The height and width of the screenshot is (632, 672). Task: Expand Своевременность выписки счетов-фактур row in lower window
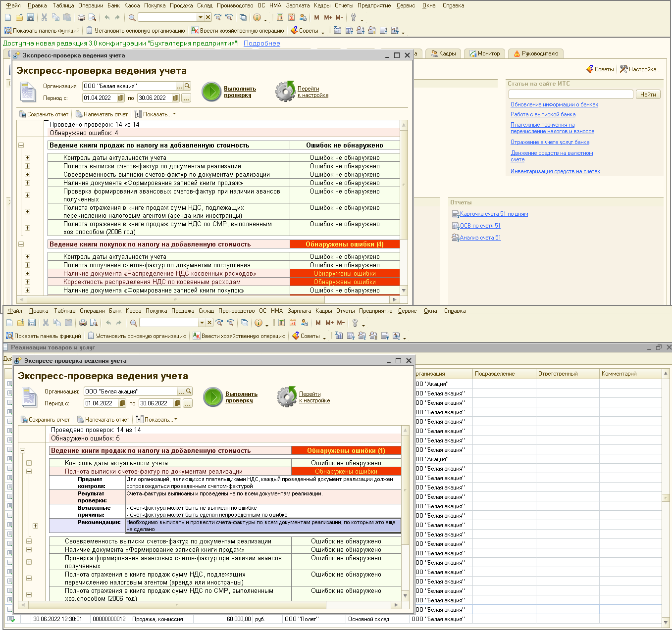[x=29, y=541]
